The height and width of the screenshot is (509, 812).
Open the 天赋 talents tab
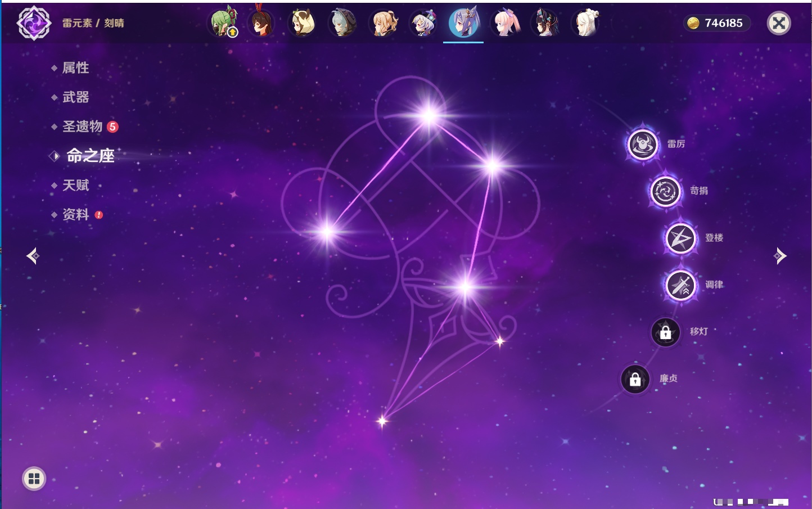tap(75, 185)
